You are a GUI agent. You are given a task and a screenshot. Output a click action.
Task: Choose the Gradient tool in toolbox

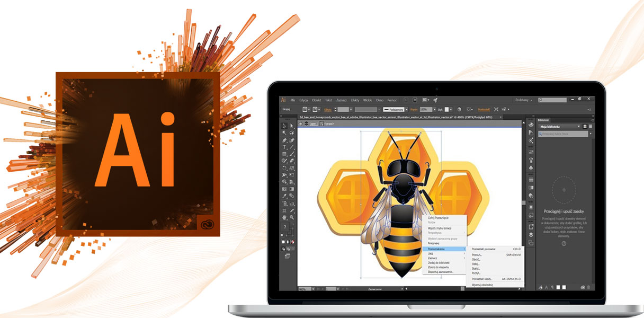tap(292, 189)
